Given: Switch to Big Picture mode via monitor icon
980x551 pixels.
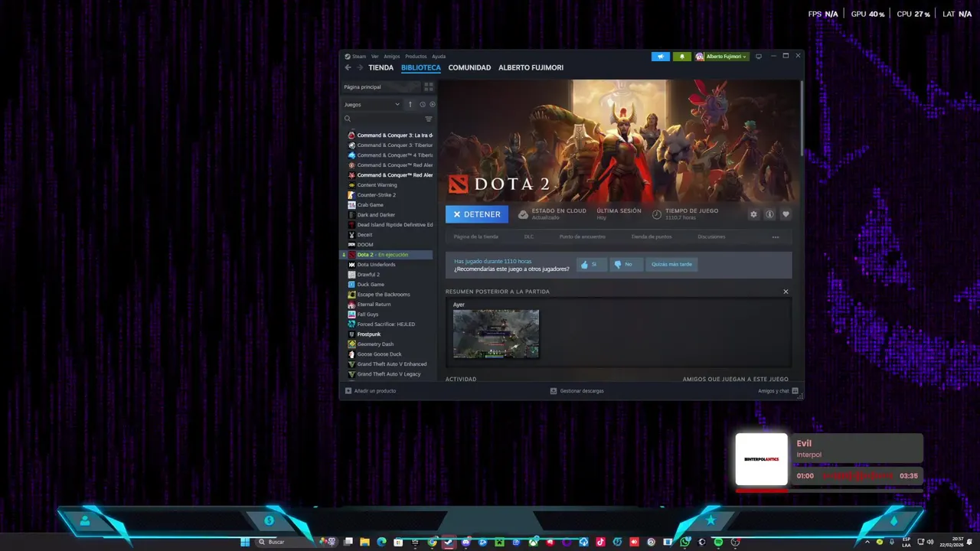Looking at the screenshot, I should (759, 57).
